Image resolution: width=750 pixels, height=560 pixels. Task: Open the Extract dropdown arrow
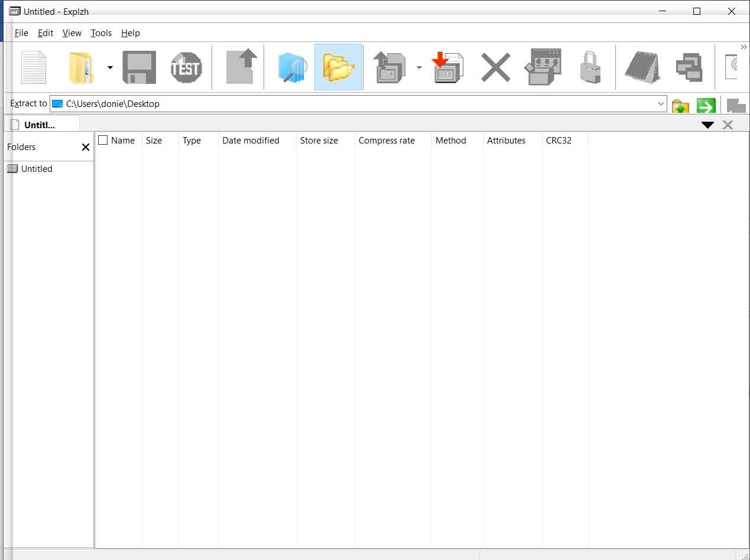coord(419,67)
